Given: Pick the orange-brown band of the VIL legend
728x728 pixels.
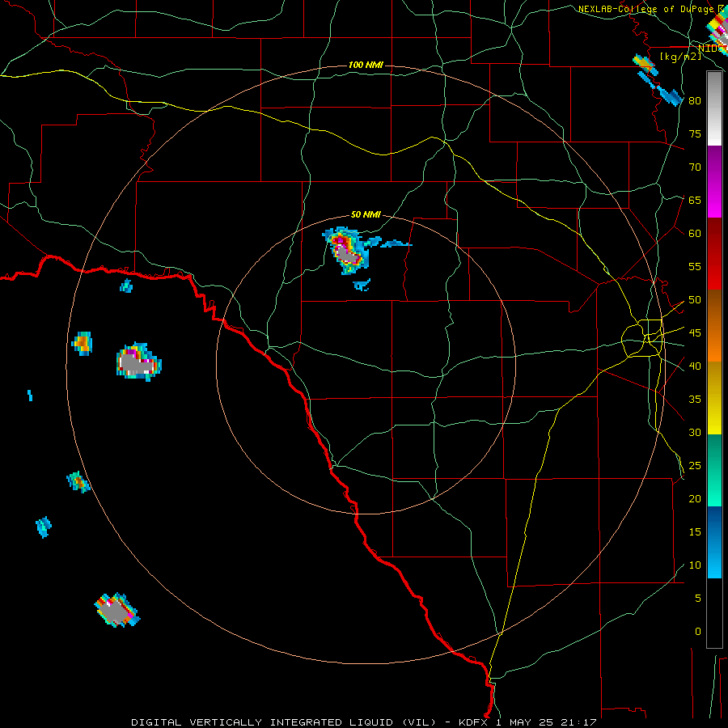Looking at the screenshot, I should point(714,326).
